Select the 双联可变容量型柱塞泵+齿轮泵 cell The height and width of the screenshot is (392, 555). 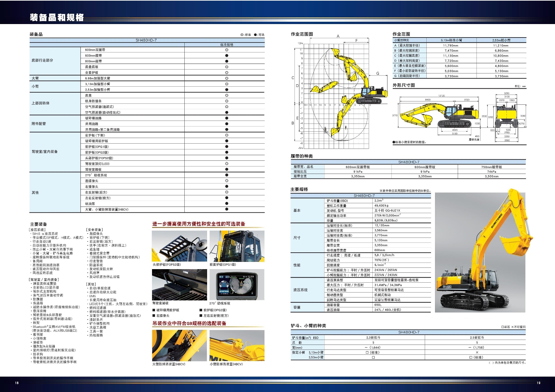(x=402, y=280)
